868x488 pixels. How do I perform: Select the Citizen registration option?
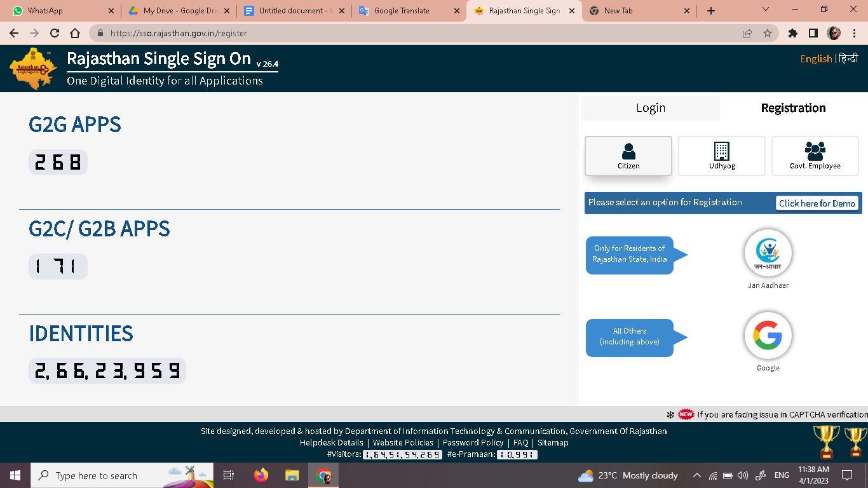[x=628, y=156]
